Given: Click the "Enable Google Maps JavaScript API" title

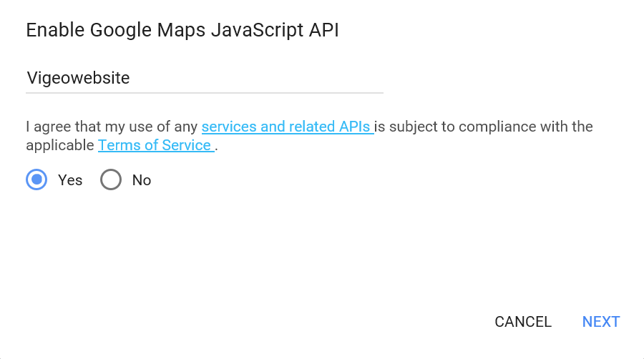Looking at the screenshot, I should click(x=182, y=30).
